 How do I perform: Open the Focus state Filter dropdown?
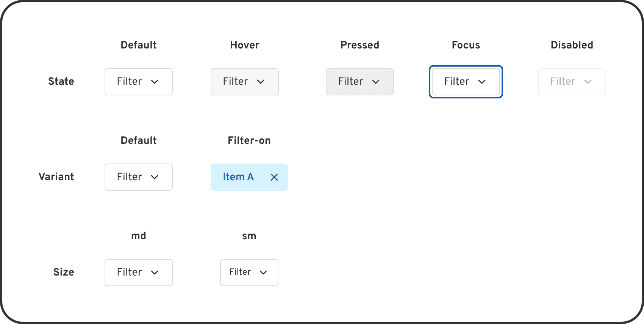tap(466, 82)
